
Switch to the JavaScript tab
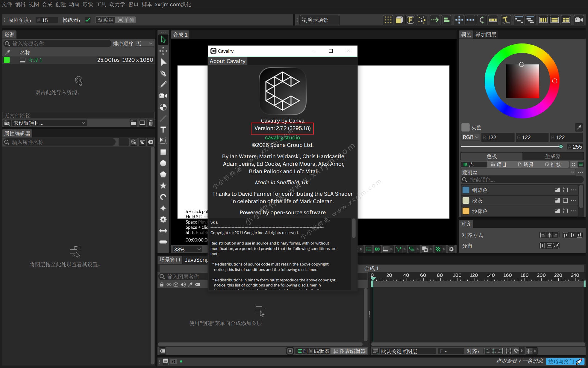(196, 260)
